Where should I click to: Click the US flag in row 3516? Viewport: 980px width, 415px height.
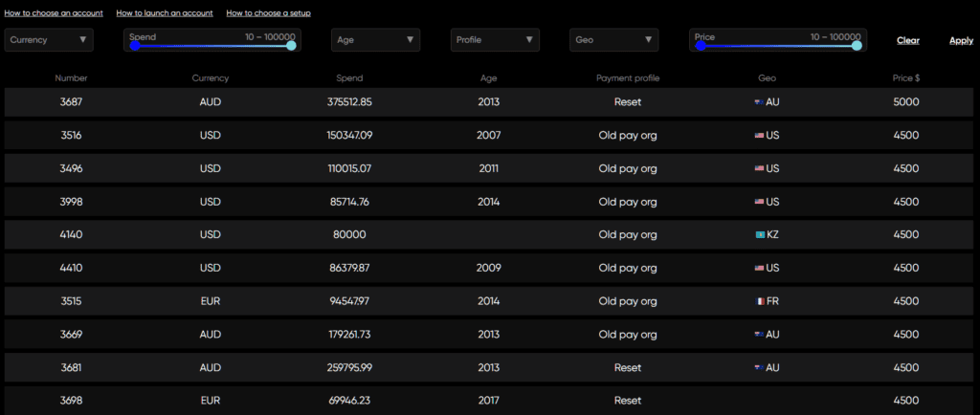[759, 136]
